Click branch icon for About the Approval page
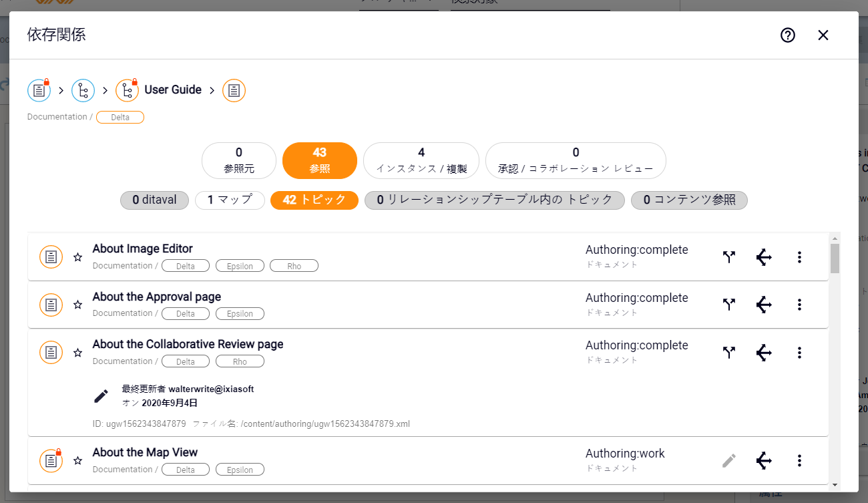 729,305
